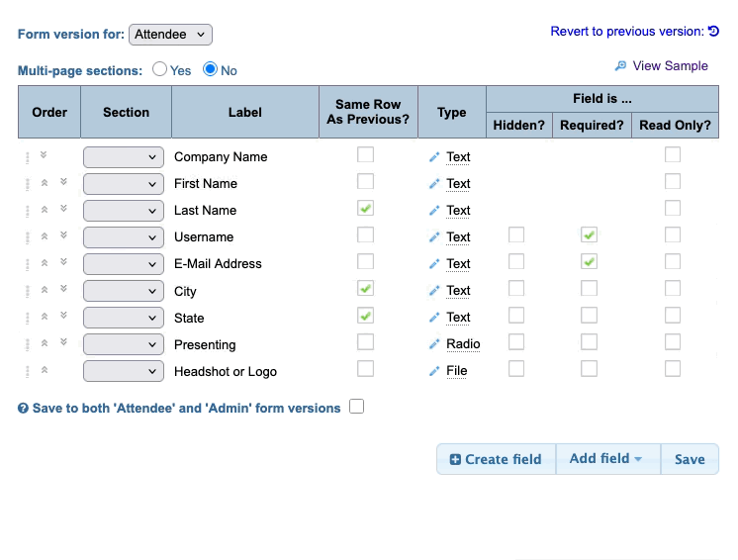Viewport: 738px width, 560px height.
Task: Toggle Same Row As Previous for State
Action: click(366, 317)
